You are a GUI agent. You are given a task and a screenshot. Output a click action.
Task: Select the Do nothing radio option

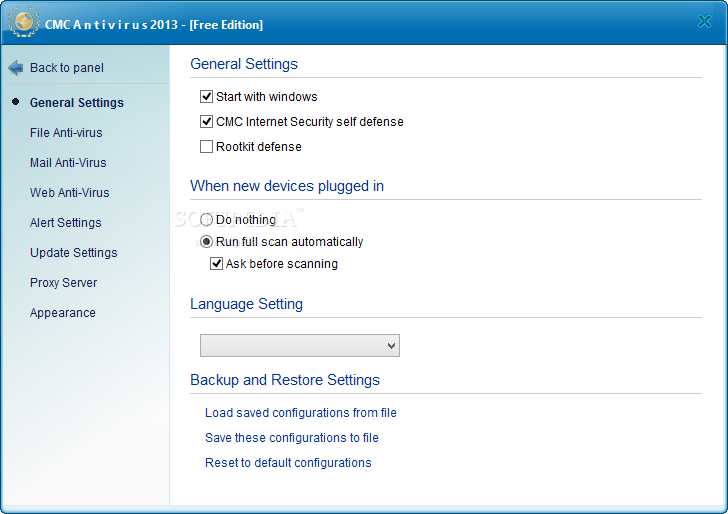(206, 220)
